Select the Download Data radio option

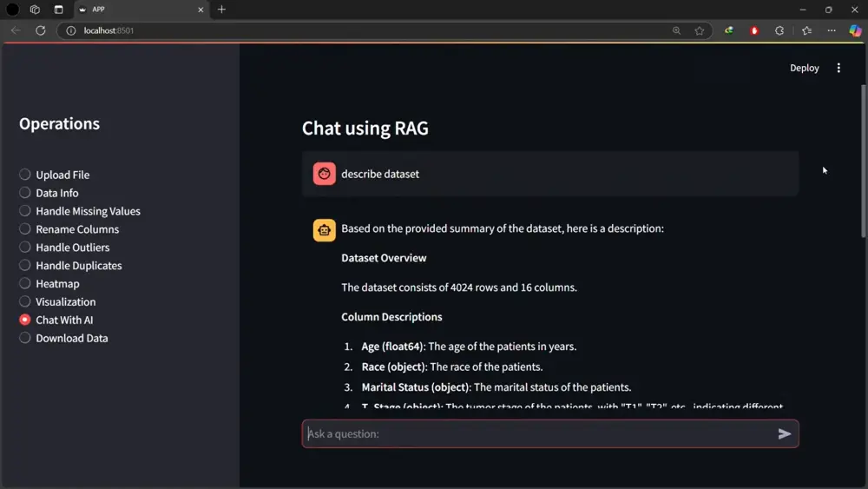pyautogui.click(x=25, y=338)
